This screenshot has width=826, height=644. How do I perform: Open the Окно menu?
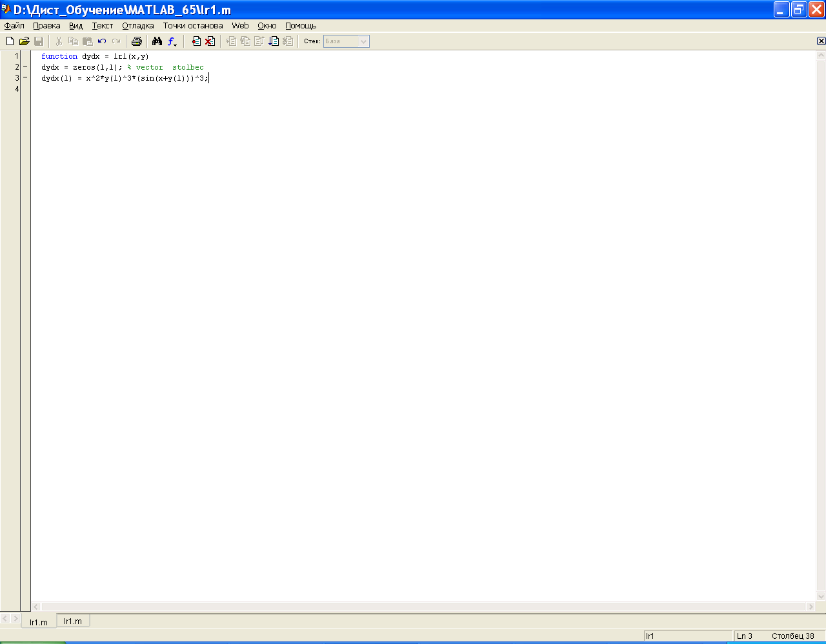click(x=267, y=26)
